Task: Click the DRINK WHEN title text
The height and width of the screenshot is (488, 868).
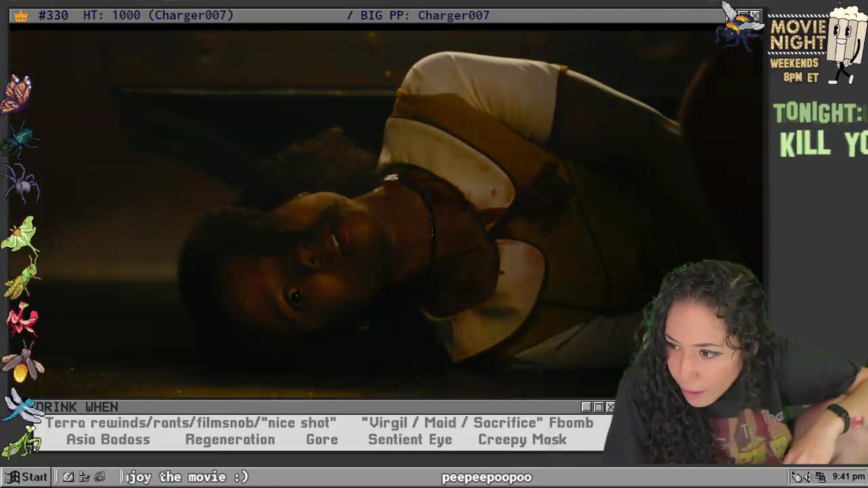Action: click(77, 407)
